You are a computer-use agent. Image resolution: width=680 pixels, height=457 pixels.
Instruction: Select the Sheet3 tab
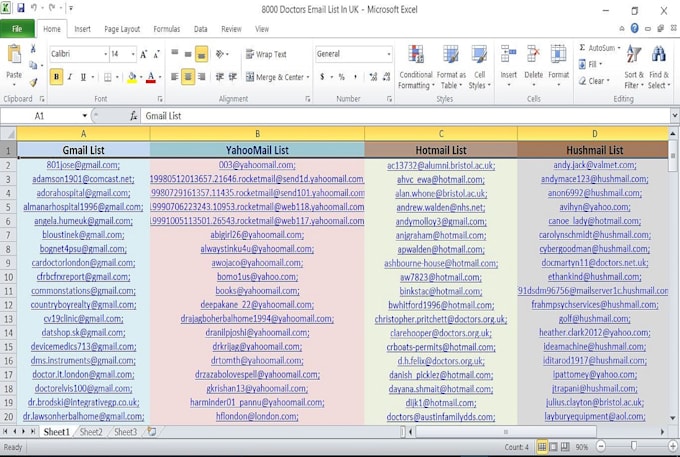[125, 432]
